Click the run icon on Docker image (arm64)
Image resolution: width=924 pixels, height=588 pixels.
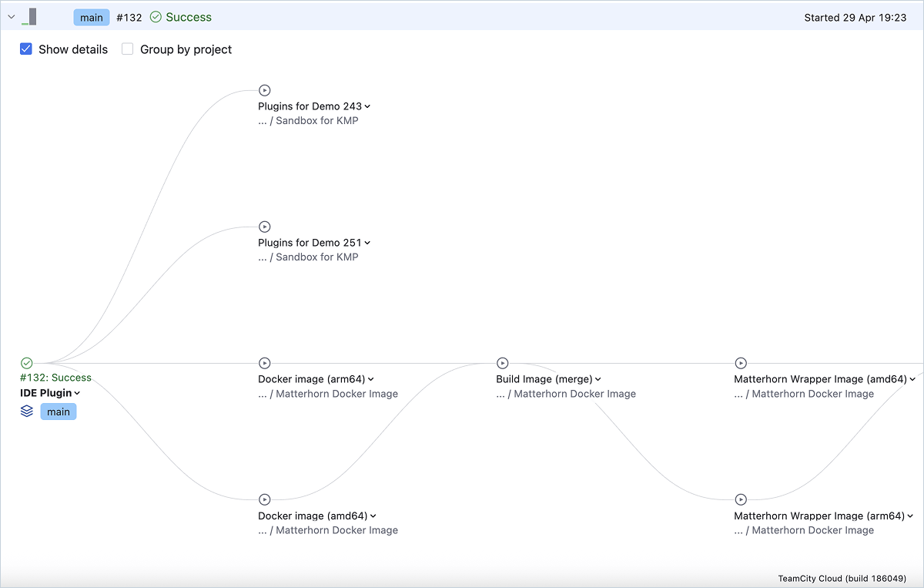265,363
